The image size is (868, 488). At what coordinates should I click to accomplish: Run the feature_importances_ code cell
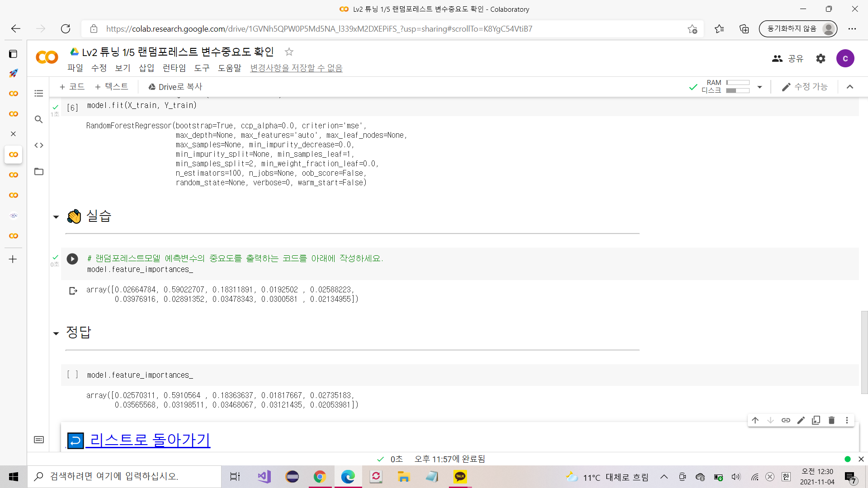click(72, 259)
